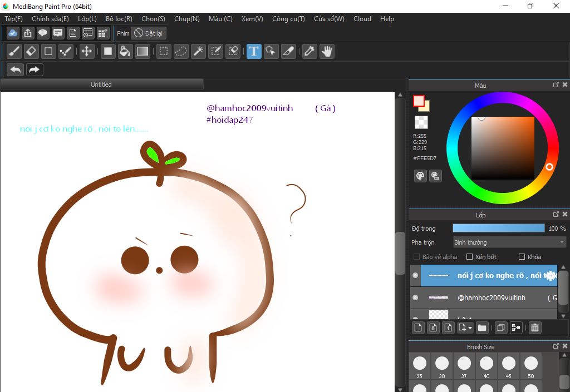Viewport: 570px width, 392px height.
Task: Open the Lớp(L) menu
Action: (x=87, y=19)
